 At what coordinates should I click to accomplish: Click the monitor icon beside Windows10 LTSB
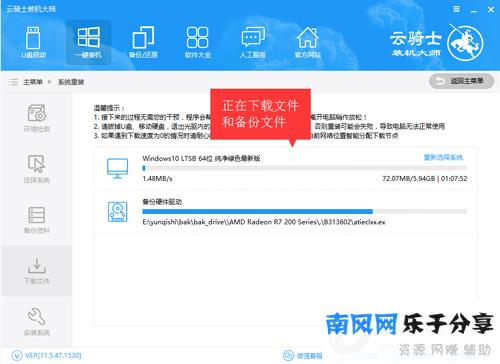pyautogui.click(x=117, y=168)
